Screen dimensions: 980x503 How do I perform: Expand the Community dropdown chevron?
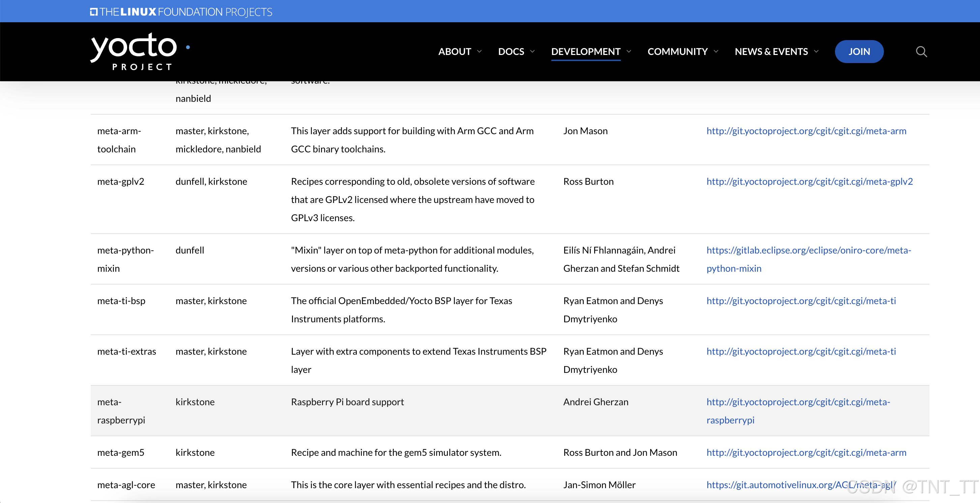click(716, 51)
